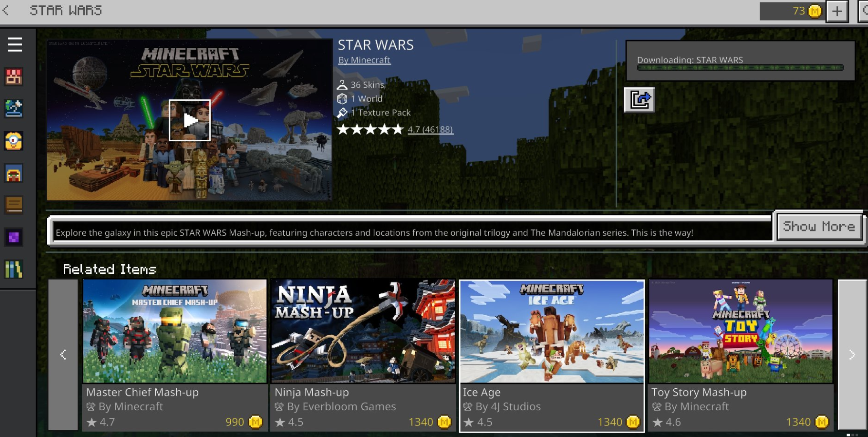
Task: Click the cube icon beside 1 World
Action: [342, 99]
